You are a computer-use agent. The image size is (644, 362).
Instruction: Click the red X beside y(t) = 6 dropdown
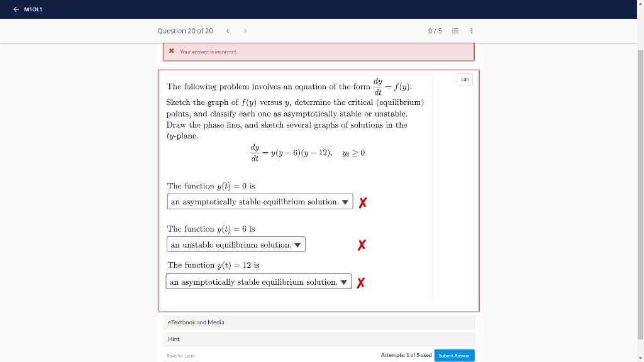362,245
